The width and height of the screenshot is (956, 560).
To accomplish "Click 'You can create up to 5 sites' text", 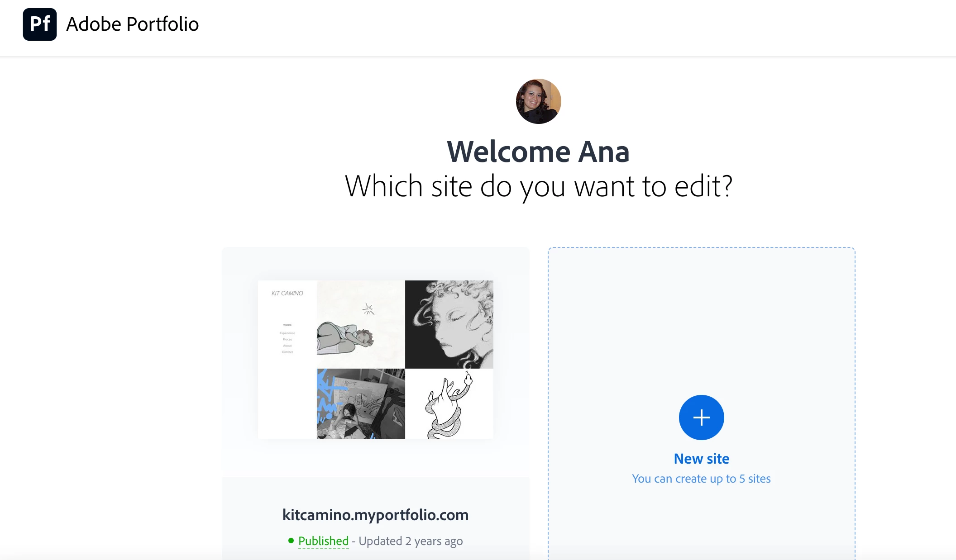I will [x=701, y=479].
